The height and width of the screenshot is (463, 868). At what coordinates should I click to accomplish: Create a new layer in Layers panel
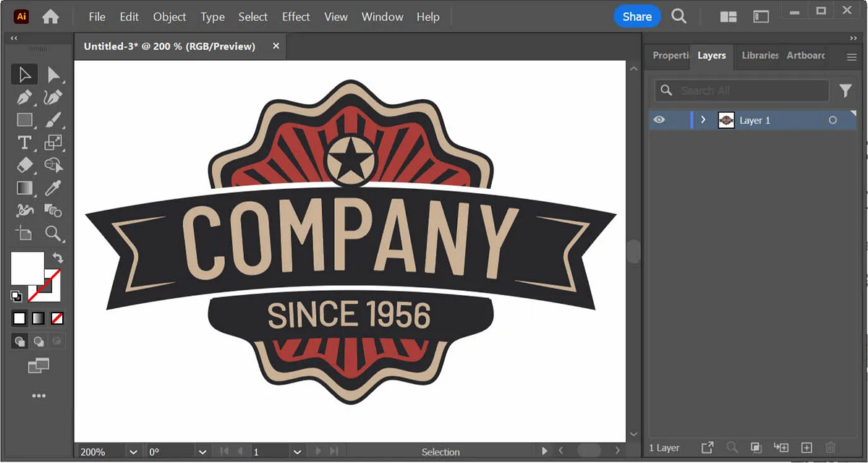pyautogui.click(x=806, y=447)
